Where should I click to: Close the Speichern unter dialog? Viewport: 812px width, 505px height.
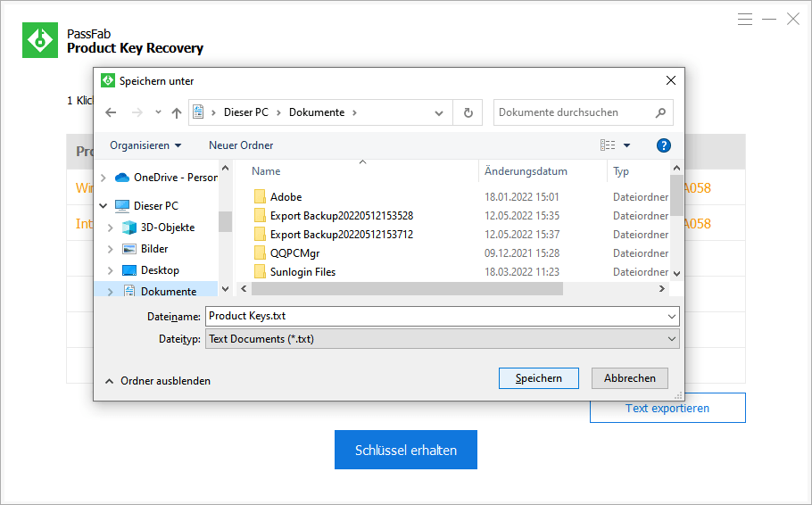coord(671,80)
